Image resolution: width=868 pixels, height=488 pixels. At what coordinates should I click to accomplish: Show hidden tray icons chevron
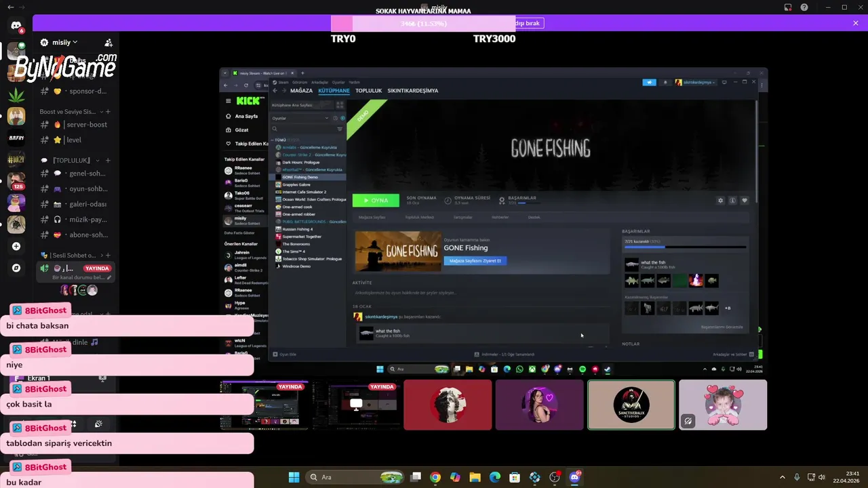coord(782,477)
